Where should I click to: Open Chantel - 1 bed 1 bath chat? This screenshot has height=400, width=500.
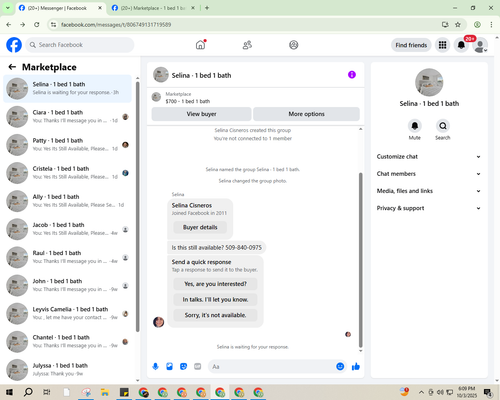(67, 342)
